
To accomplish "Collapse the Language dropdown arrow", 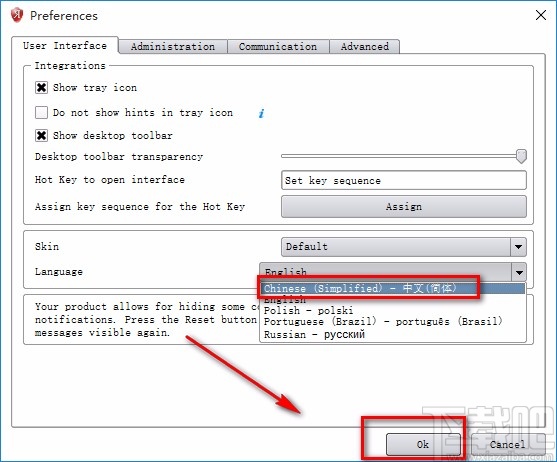I will pos(519,273).
